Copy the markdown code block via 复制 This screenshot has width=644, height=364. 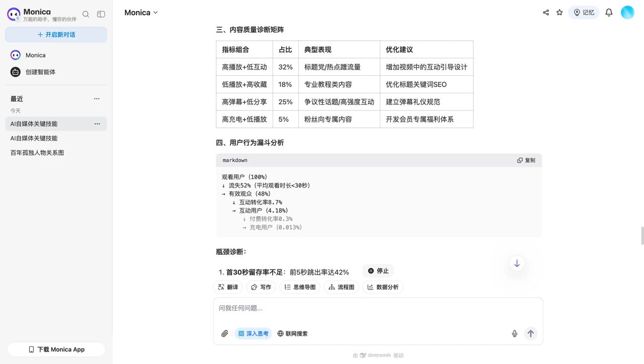tap(526, 160)
